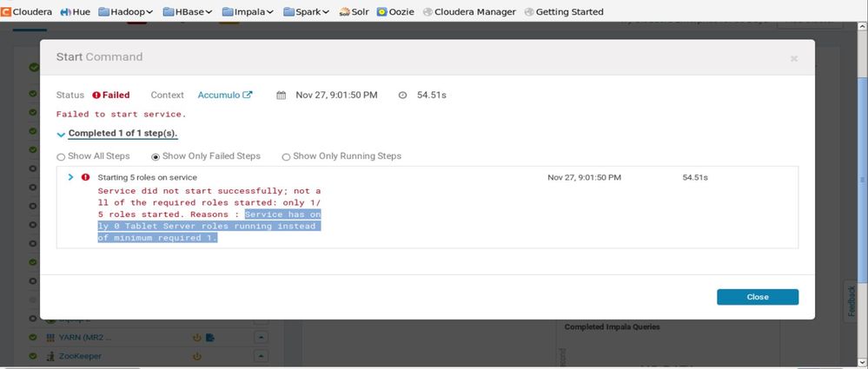
Task: Click the Nov 27, 9:01:50 PM step timestamp
Action: tap(584, 178)
